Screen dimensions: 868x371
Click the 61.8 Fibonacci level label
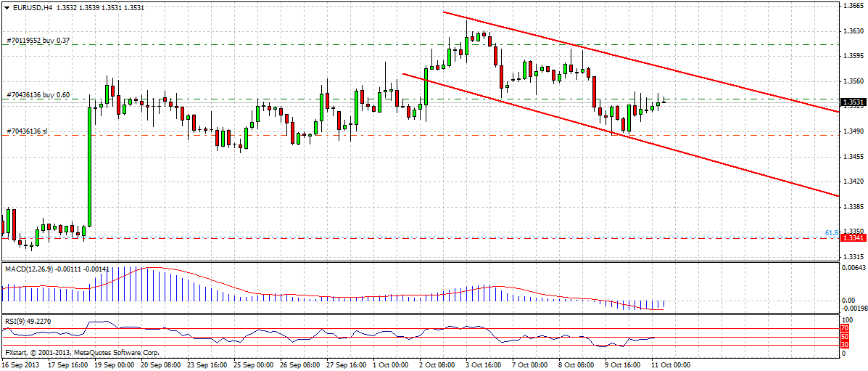pyautogui.click(x=832, y=233)
